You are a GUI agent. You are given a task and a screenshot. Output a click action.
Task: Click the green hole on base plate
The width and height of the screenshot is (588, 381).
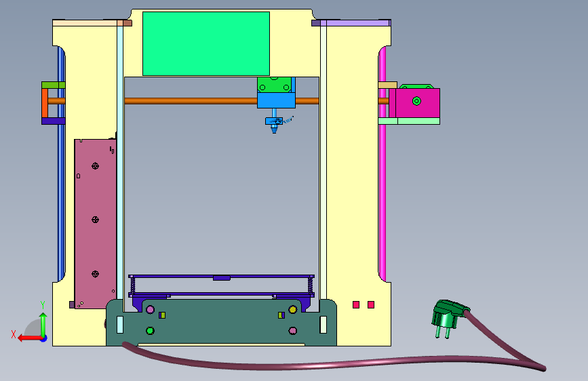click(x=150, y=331)
